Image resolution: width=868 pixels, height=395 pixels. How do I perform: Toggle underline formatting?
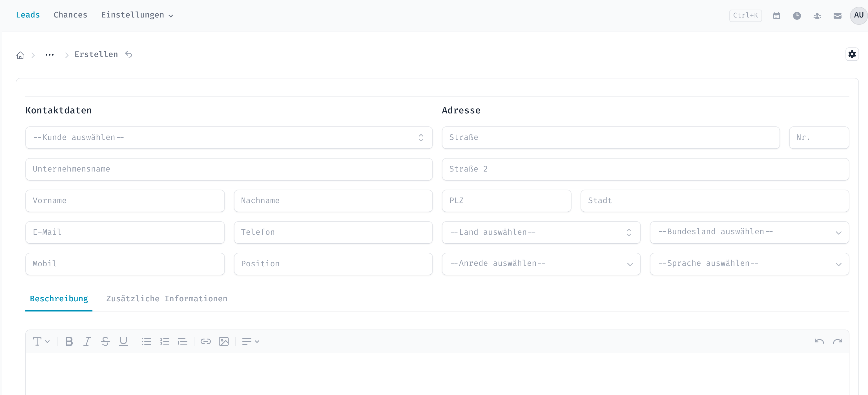(x=123, y=341)
